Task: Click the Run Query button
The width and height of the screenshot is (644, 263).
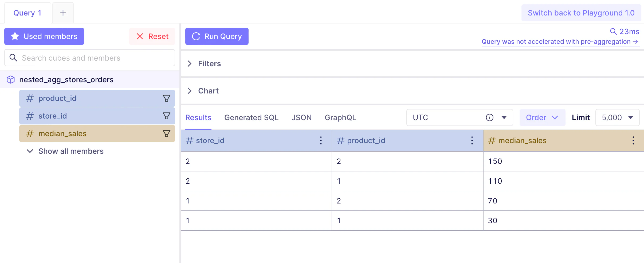Action: point(217,36)
